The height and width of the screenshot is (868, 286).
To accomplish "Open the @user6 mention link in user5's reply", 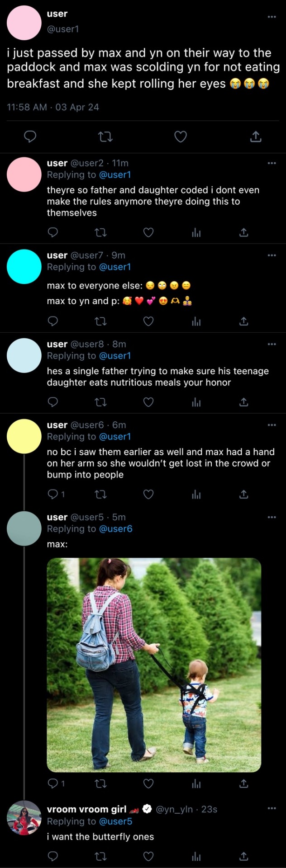I will [x=116, y=529].
